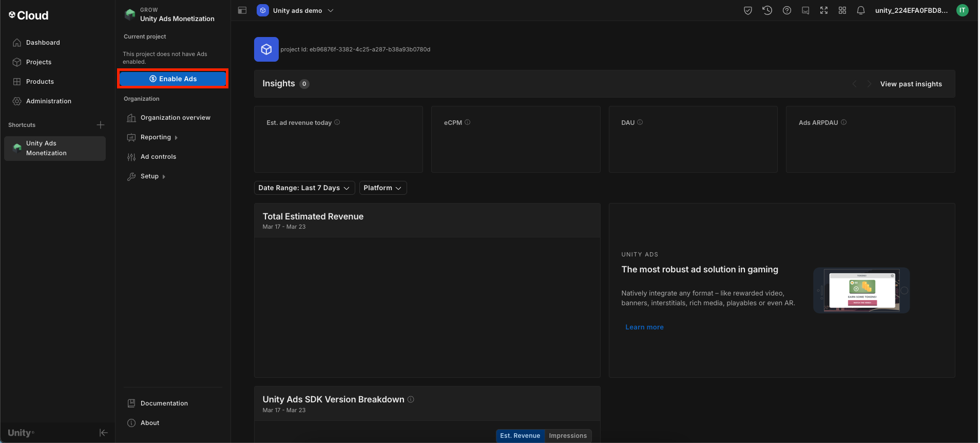
Task: Open the apps grid icon
Action: [x=842, y=10]
